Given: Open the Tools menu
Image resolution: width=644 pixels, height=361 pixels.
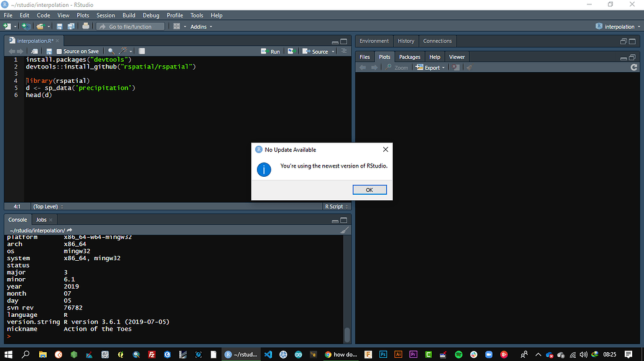Looking at the screenshot, I should pos(197,15).
